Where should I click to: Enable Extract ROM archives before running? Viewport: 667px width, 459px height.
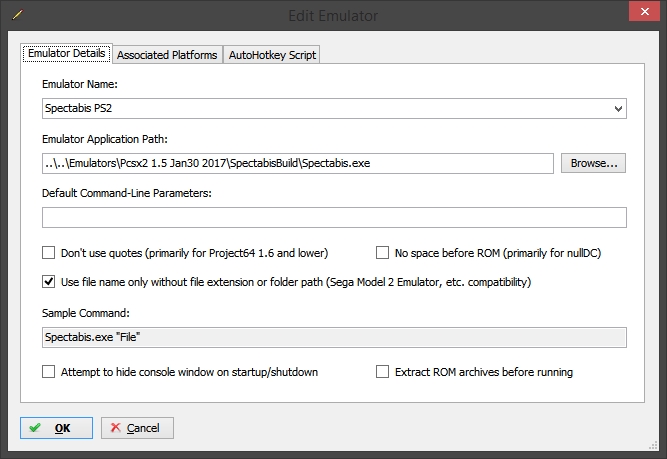coord(382,372)
